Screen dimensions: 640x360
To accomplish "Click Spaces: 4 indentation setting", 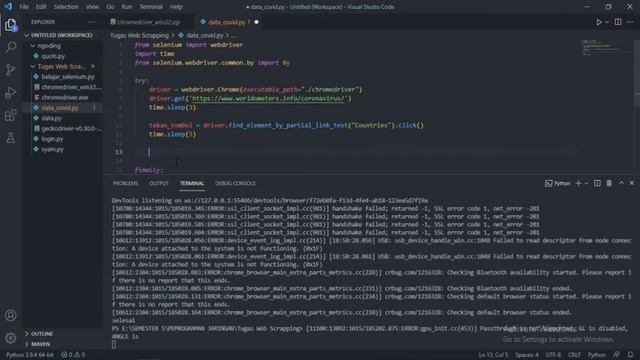I will [x=527, y=355].
